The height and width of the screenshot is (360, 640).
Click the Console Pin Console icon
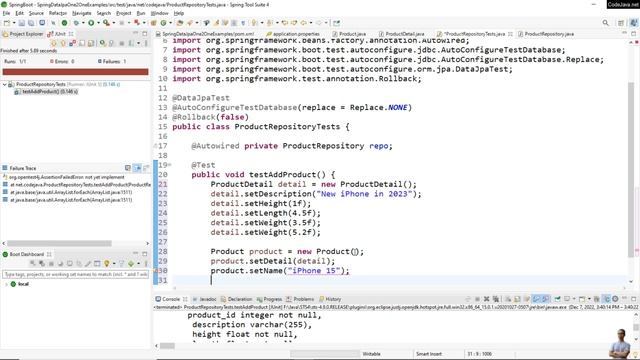[557, 299]
